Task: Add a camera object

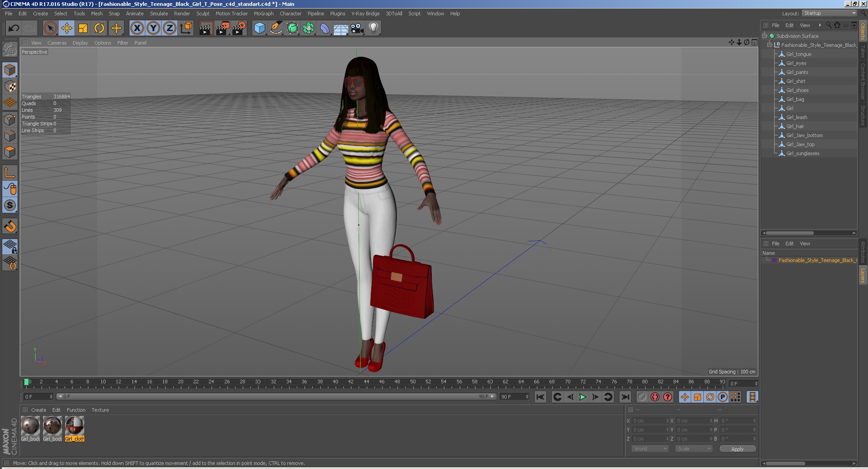Action: [x=357, y=28]
